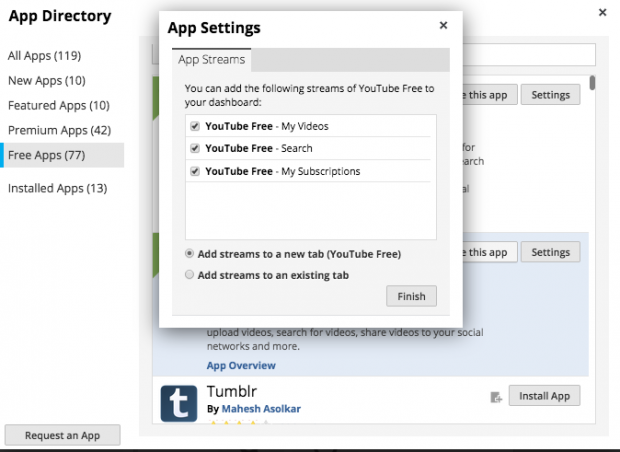
Task: Uncheck YouTube Free - My Subscriptions
Action: (x=195, y=171)
